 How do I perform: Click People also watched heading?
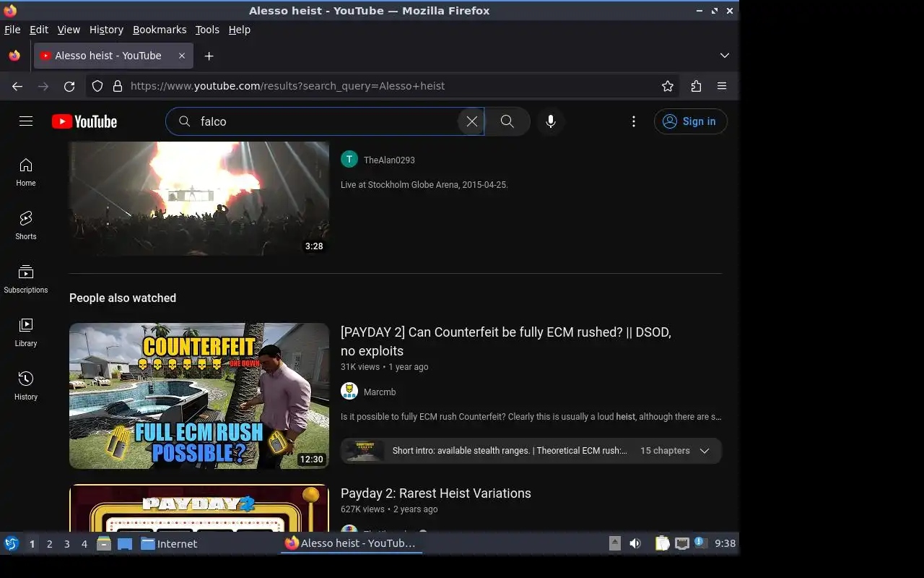tap(123, 298)
